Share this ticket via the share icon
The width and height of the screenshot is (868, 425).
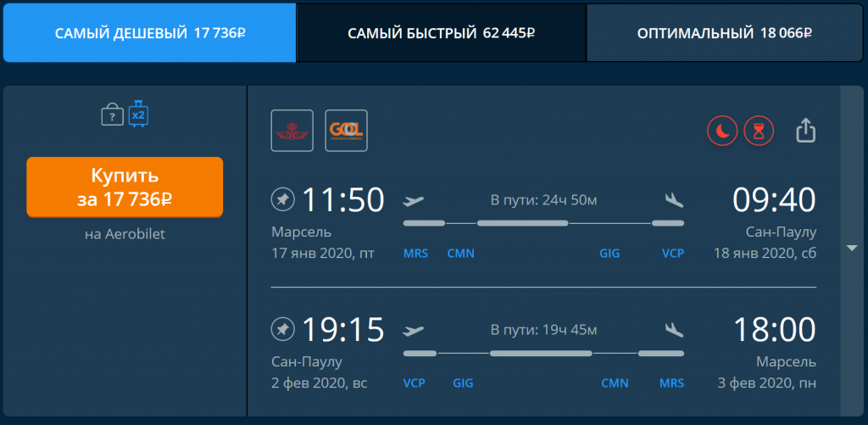pos(806,131)
